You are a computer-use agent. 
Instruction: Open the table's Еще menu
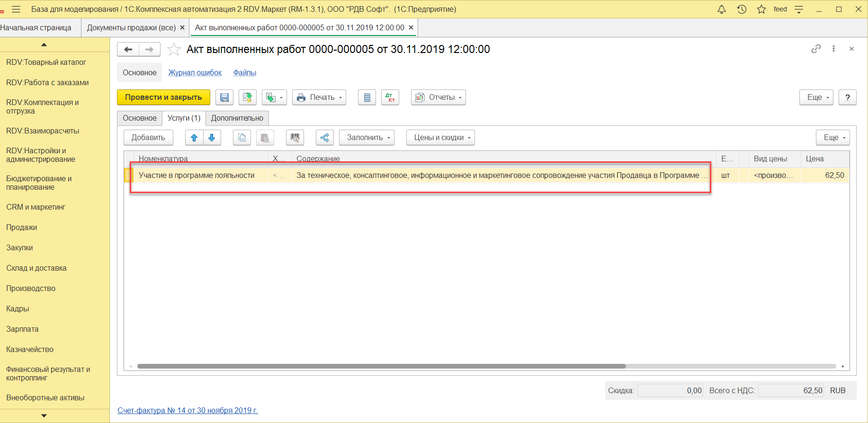833,138
